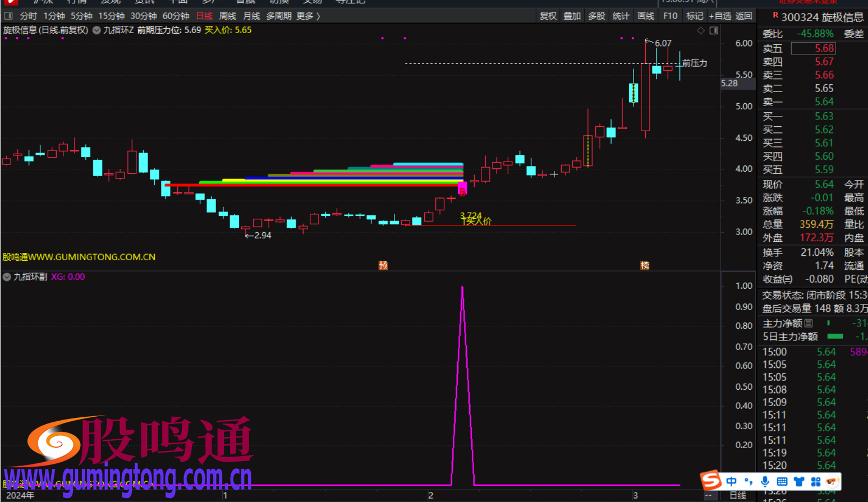This screenshot has width=868, height=502.
Task: Open the F10 company info button
Action: 670,16
